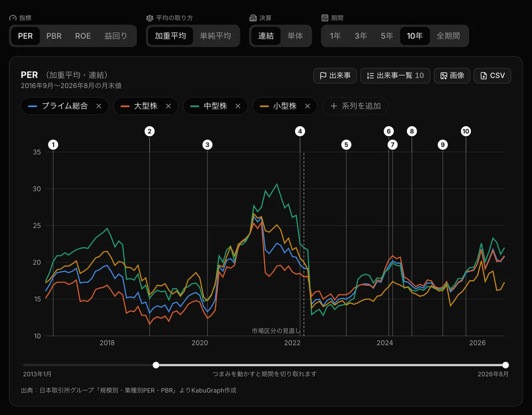This screenshot has width=532, height=415.
Task: Click the 大型株 series chip label
Action: [x=145, y=106]
